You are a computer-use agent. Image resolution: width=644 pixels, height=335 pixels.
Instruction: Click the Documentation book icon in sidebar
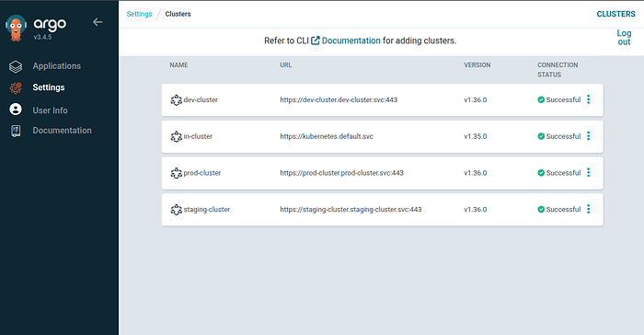tap(16, 131)
